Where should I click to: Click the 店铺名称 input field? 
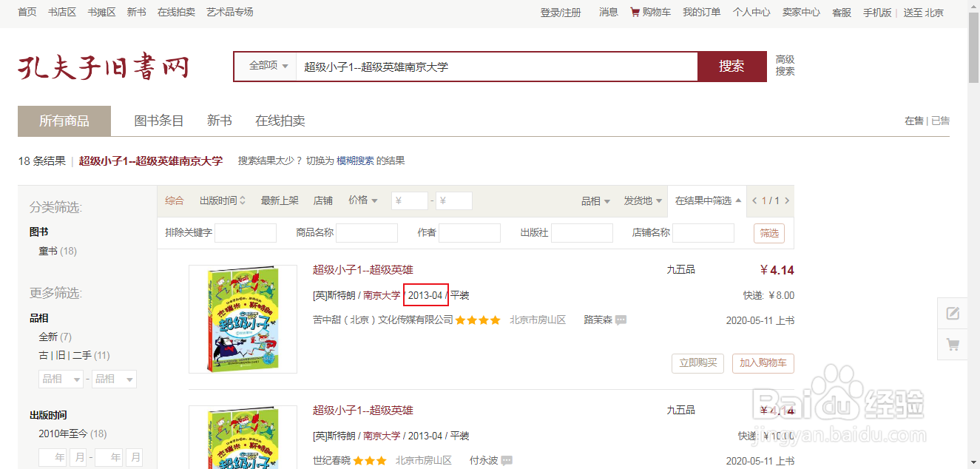pos(703,233)
